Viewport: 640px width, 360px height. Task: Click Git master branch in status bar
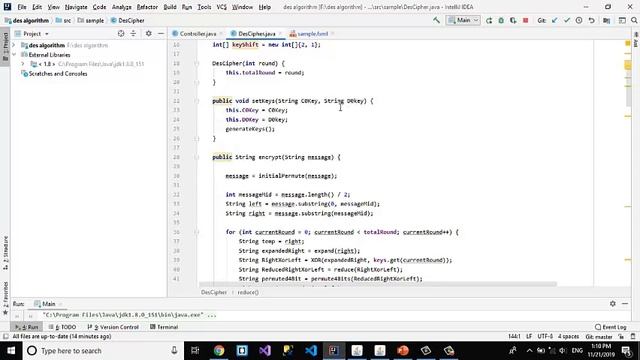tap(599, 337)
